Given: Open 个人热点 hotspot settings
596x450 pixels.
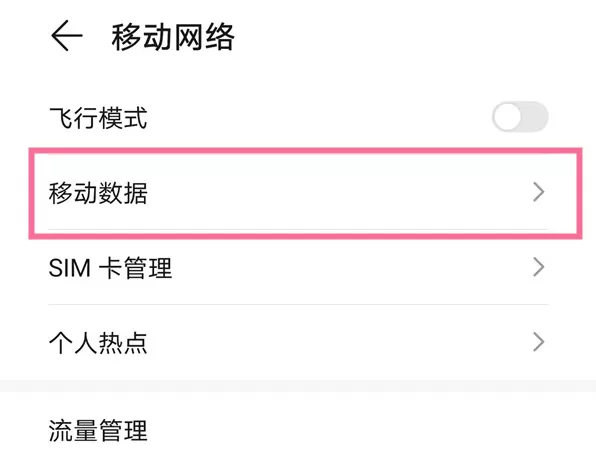Looking at the screenshot, I should (x=298, y=342).
